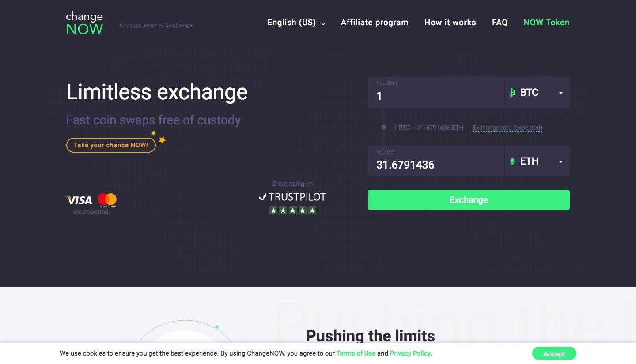This screenshot has height=364, width=636.
Task: Open the Terms of Use link
Action: (356, 353)
